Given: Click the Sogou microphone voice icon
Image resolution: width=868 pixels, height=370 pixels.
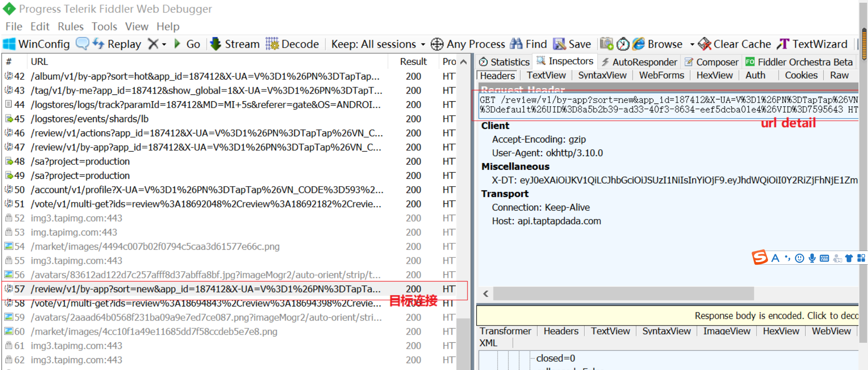Looking at the screenshot, I should pyautogui.click(x=812, y=258).
